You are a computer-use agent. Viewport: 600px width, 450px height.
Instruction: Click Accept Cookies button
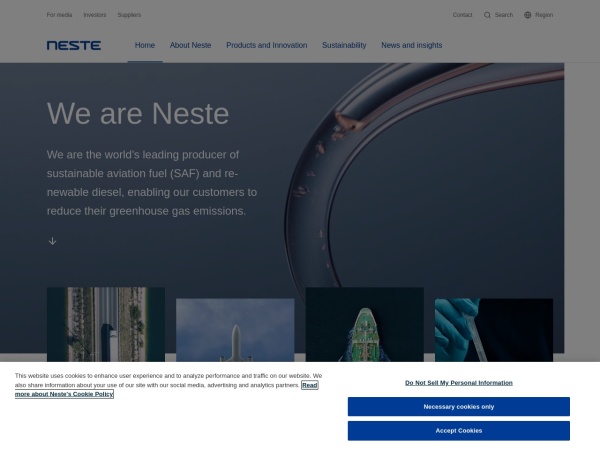[459, 430]
